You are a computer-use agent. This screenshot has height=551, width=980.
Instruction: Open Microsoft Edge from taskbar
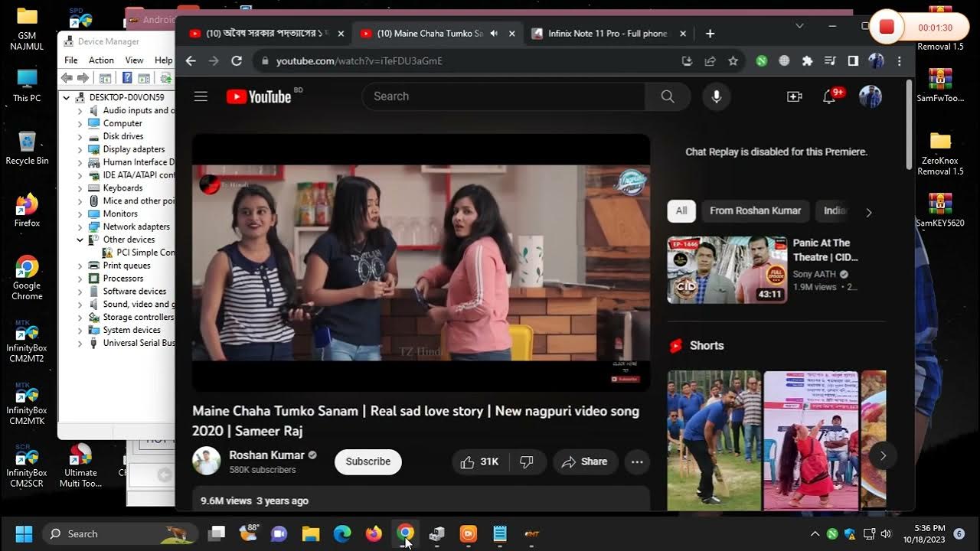[342, 533]
